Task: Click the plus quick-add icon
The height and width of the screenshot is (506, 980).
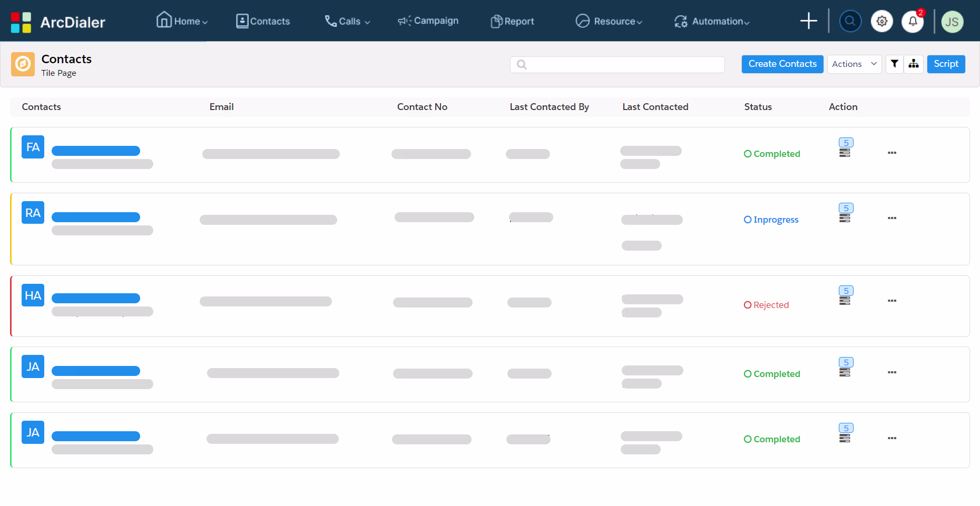Action: 808,21
